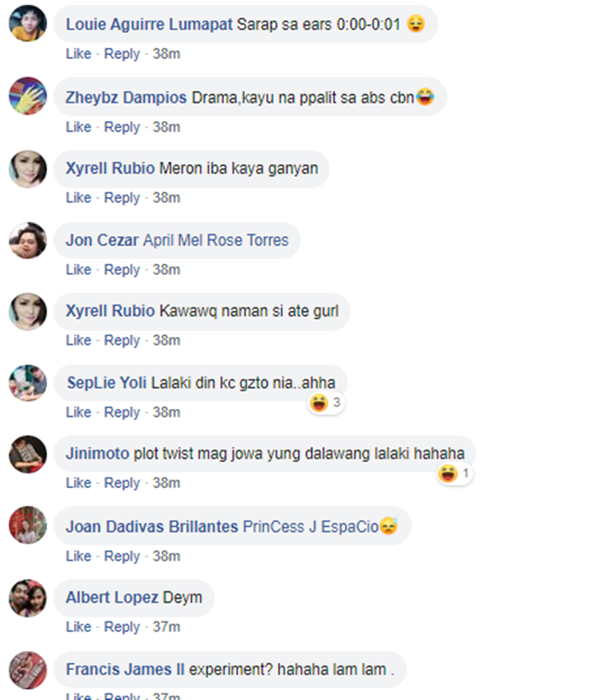The width and height of the screenshot is (598, 700).
Task: View haha reaction on Jinimoto's comment
Action: [454, 474]
